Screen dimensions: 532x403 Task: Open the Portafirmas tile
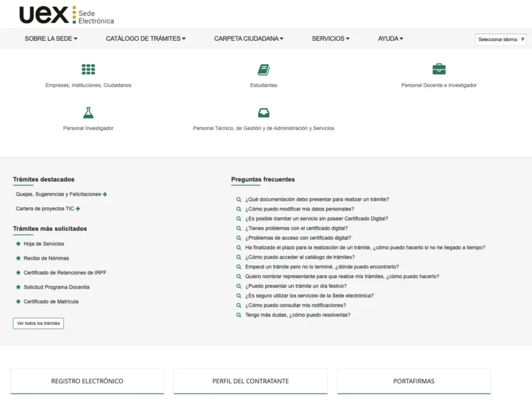[414, 381]
